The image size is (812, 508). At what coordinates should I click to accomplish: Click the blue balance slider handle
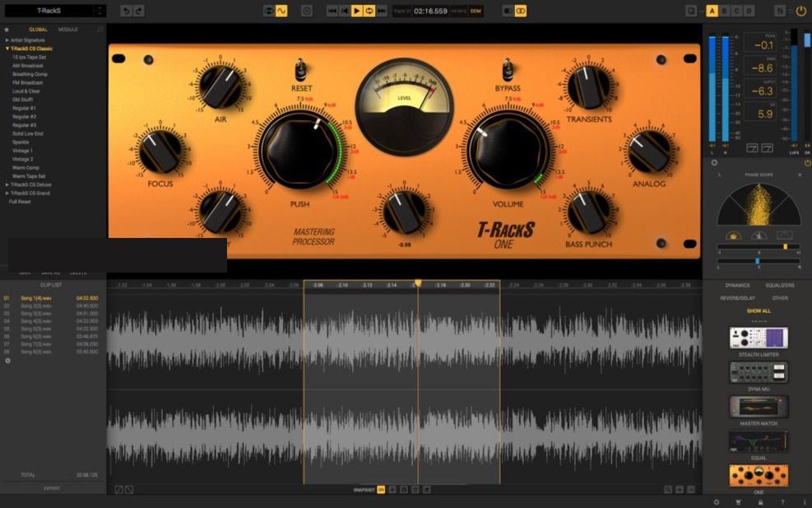pos(757,261)
